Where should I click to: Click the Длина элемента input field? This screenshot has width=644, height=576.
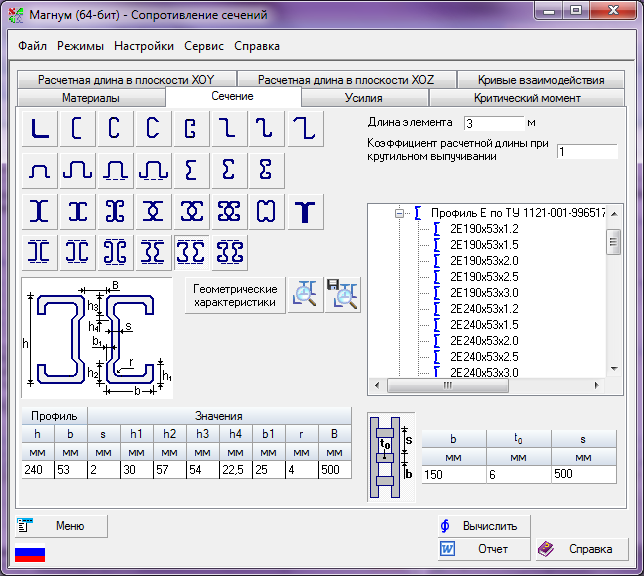(x=493, y=123)
